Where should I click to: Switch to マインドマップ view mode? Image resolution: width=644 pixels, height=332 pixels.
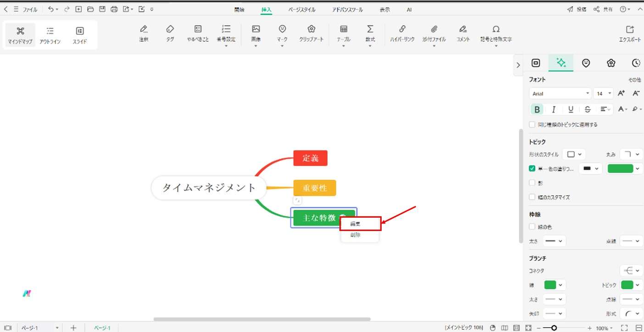tap(20, 35)
